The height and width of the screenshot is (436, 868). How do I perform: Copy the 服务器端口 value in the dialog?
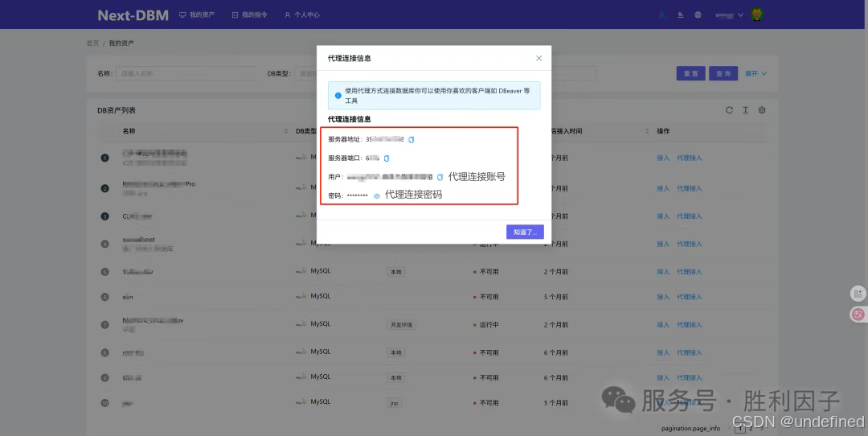click(387, 158)
